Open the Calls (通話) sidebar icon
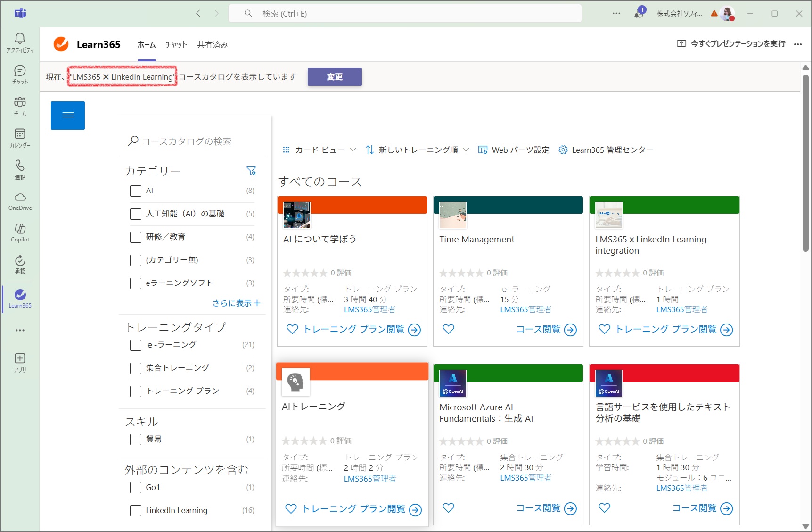Screen dimensions: 812x532 pyautogui.click(x=20, y=170)
